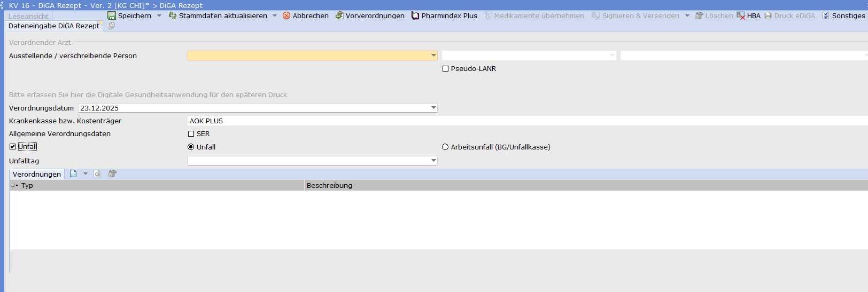This screenshot has height=292, width=868.
Task: Click the Druck eDiGA printer icon
Action: tap(768, 15)
